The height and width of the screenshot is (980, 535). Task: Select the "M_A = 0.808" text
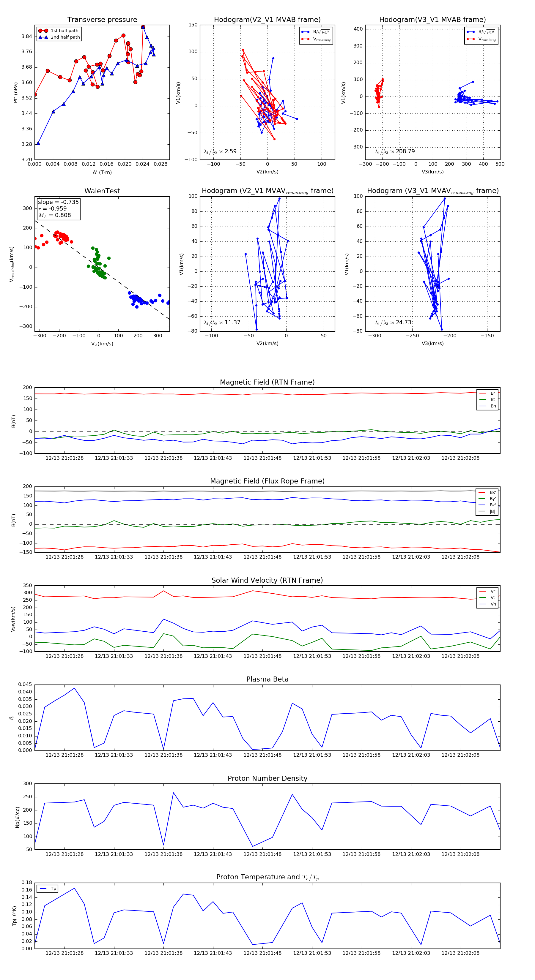[54, 215]
